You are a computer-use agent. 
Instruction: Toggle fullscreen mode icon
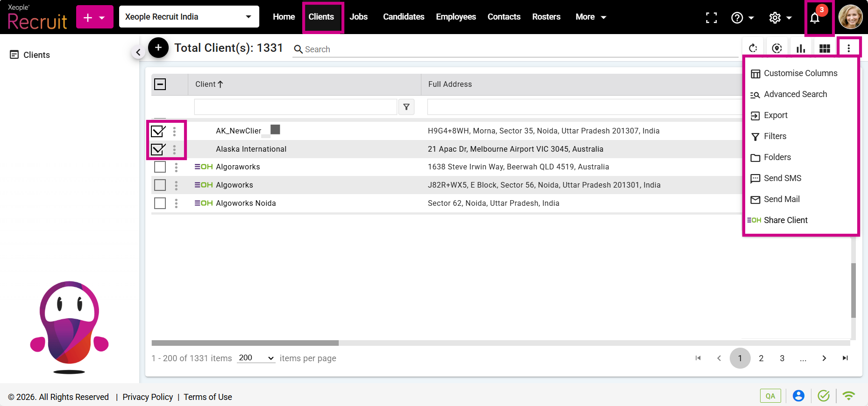(711, 18)
